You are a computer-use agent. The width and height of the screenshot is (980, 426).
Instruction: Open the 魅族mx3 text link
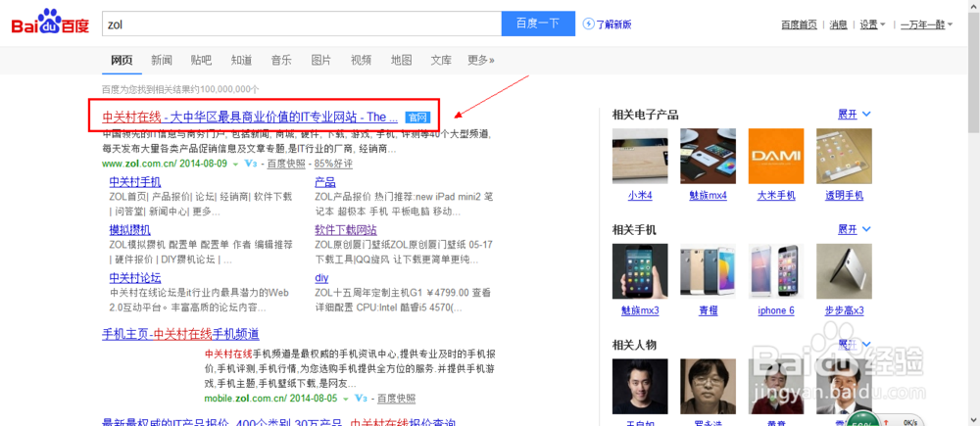tap(640, 310)
